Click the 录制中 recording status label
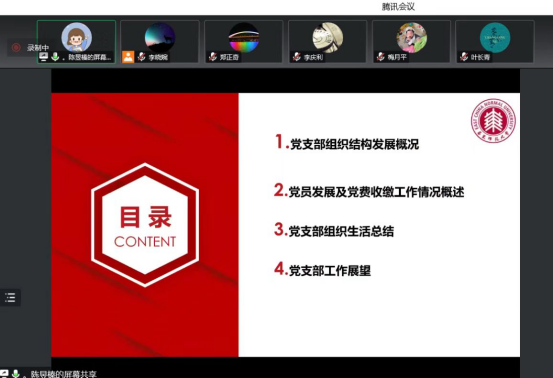553x378 pixels. (x=38, y=48)
